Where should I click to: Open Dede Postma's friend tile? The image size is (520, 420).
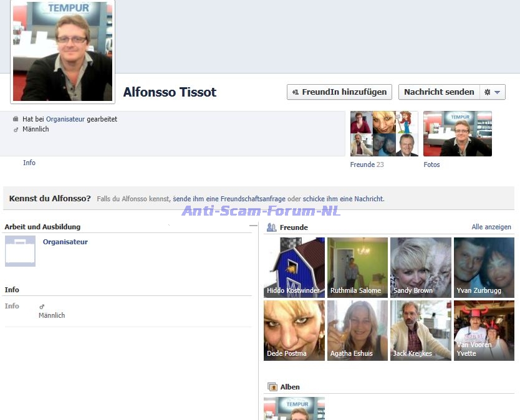294,330
